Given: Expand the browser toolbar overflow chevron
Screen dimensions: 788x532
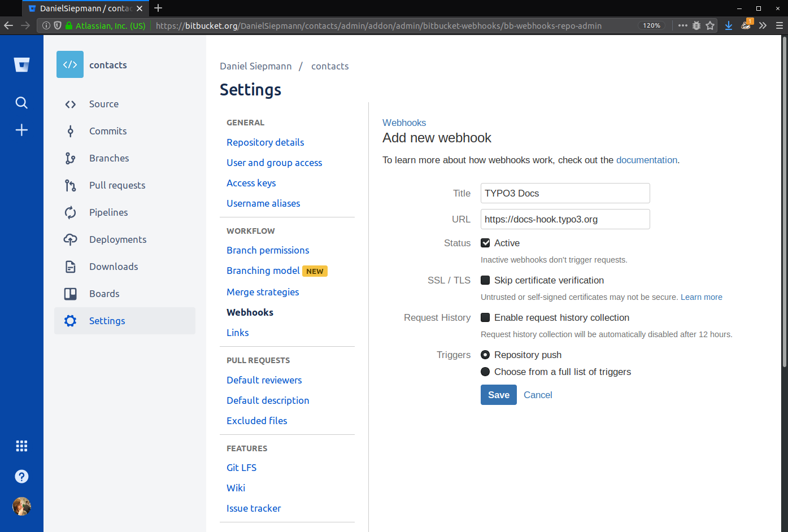Looking at the screenshot, I should (763, 25).
